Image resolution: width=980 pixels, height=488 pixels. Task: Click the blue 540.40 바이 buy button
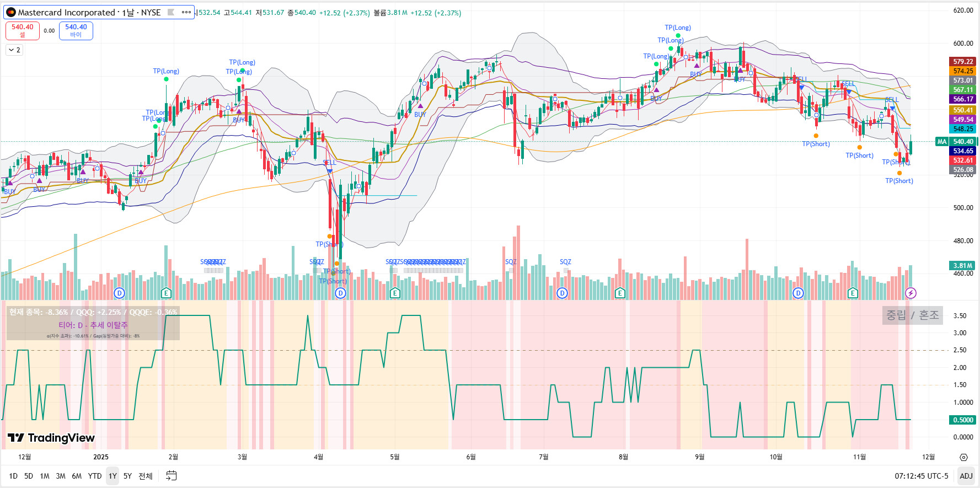coord(76,30)
